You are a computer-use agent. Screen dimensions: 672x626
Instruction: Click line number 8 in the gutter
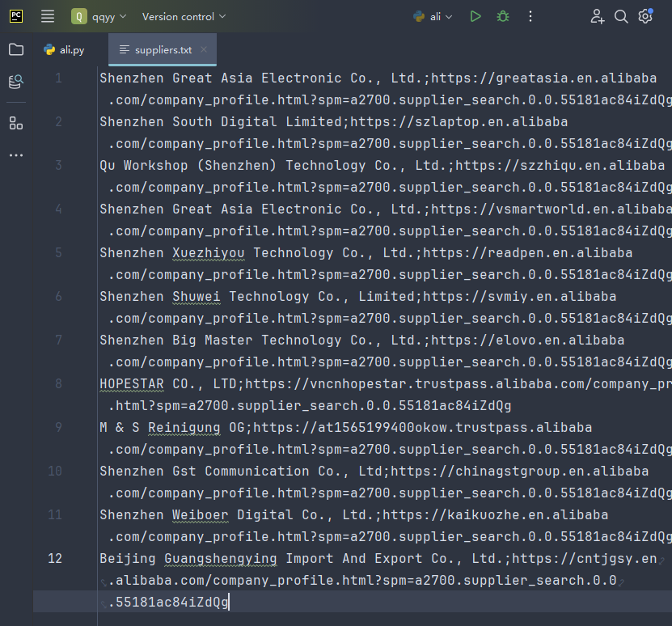(58, 383)
